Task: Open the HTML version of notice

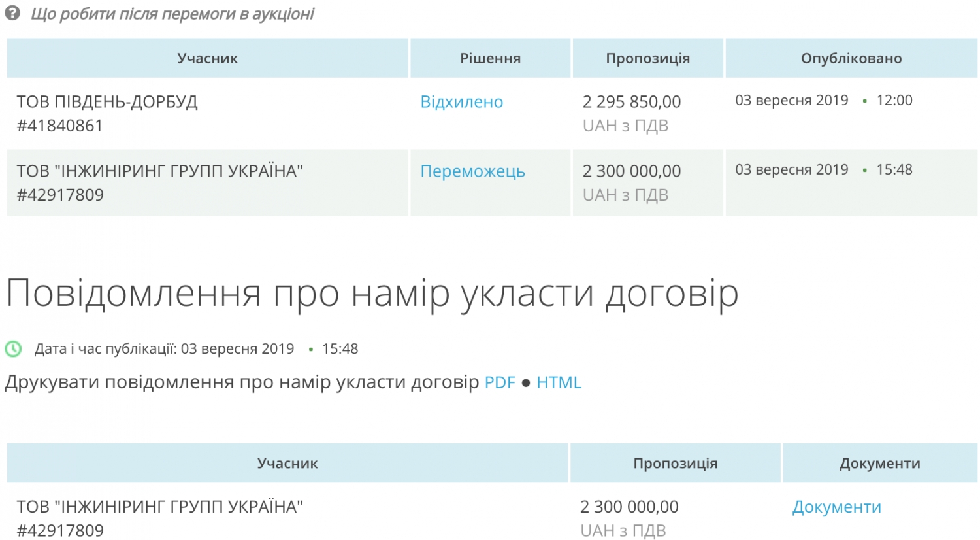Action: point(559,382)
